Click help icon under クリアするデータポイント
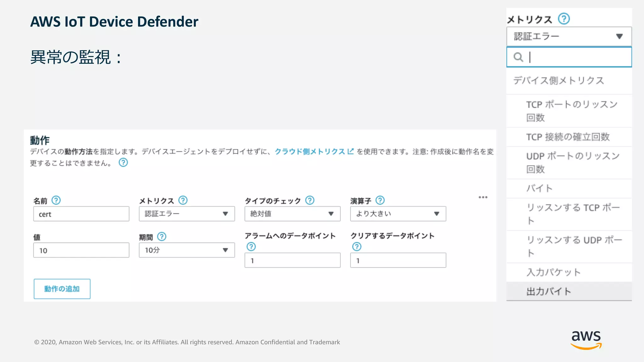 click(x=357, y=247)
